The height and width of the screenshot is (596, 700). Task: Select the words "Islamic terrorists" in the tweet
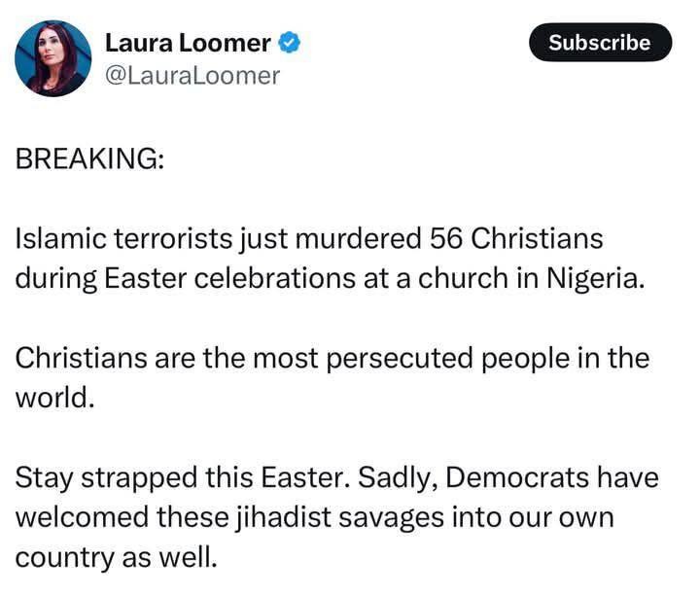coord(124,237)
